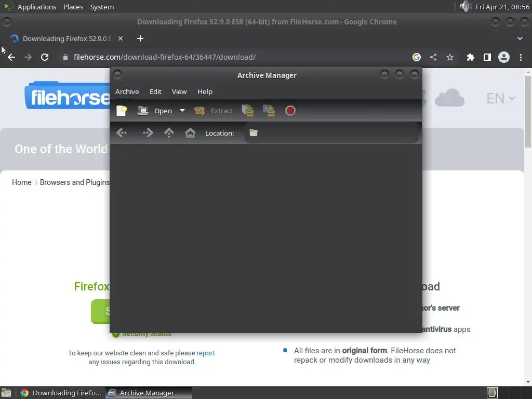Click the Location input field

point(331,133)
